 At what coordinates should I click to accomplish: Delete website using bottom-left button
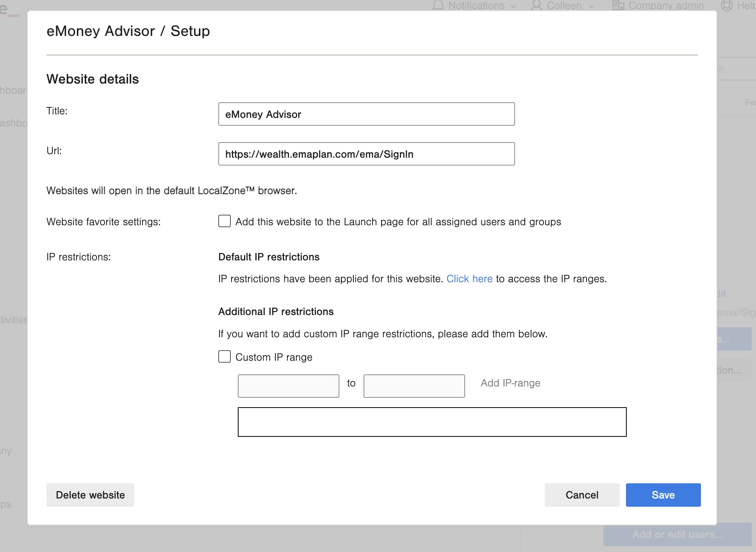90,495
